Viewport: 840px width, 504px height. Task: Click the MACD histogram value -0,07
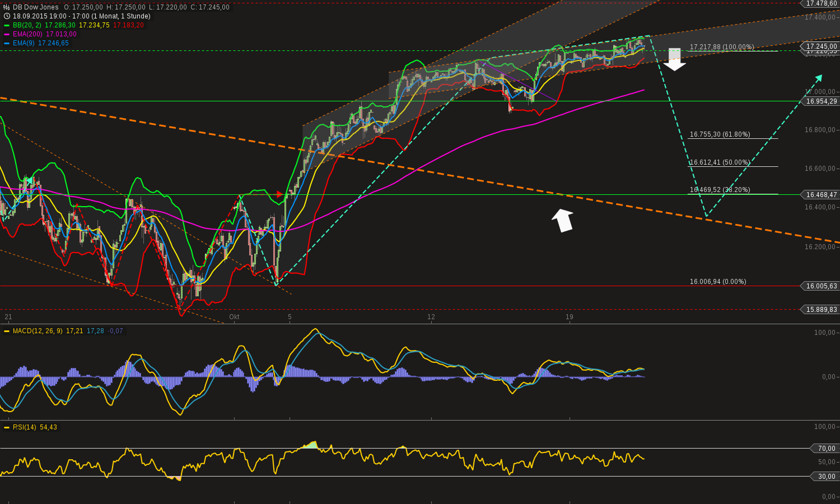pos(116,331)
